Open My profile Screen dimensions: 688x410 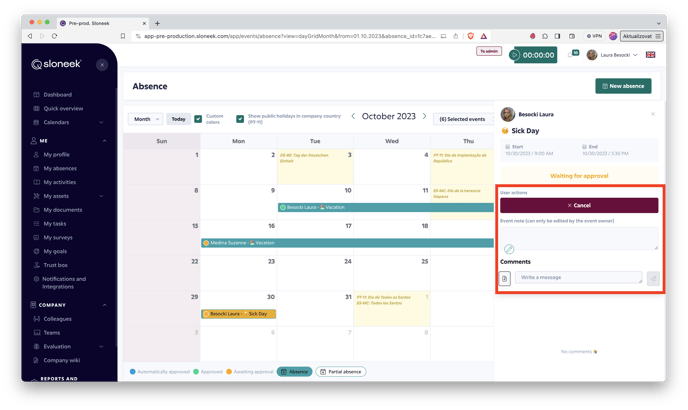click(57, 155)
